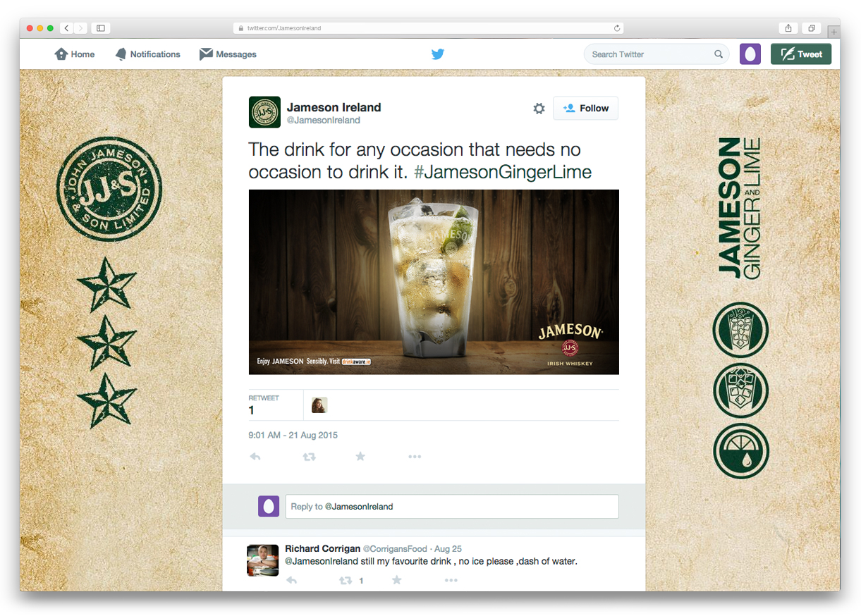Toggle the Safari sidebar

pyautogui.click(x=101, y=28)
